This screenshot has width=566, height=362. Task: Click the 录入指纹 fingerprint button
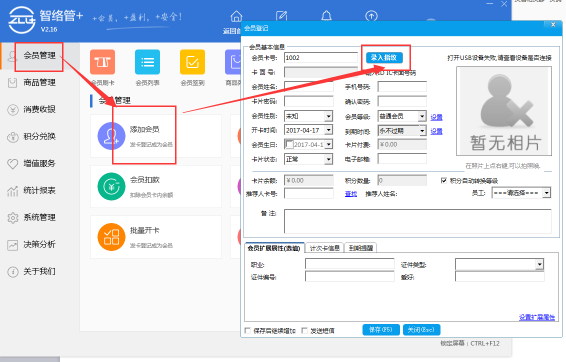[x=384, y=57]
